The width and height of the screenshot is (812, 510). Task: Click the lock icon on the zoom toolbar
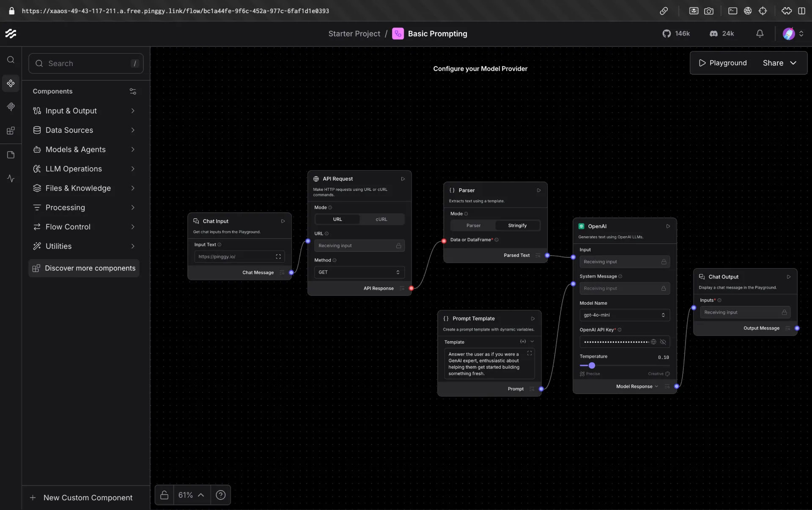(x=165, y=495)
